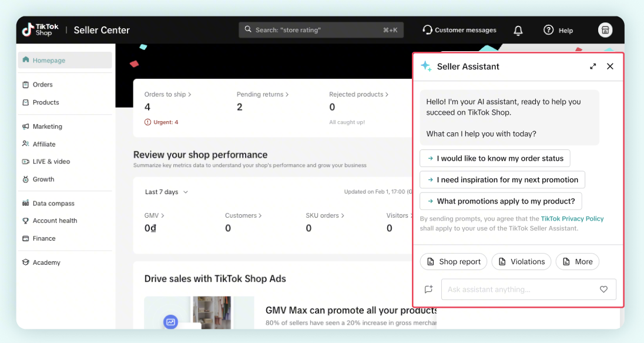
Task: Click the Academy graduation cap icon
Action: tap(25, 262)
